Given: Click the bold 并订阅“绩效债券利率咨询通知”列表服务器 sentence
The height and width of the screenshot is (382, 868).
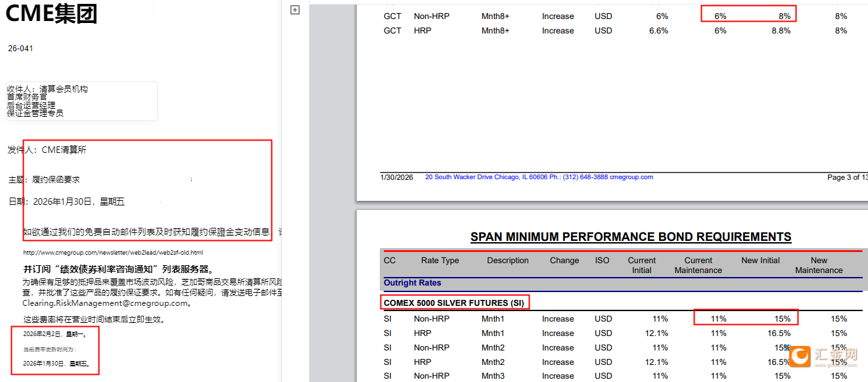Looking at the screenshot, I should [118, 269].
